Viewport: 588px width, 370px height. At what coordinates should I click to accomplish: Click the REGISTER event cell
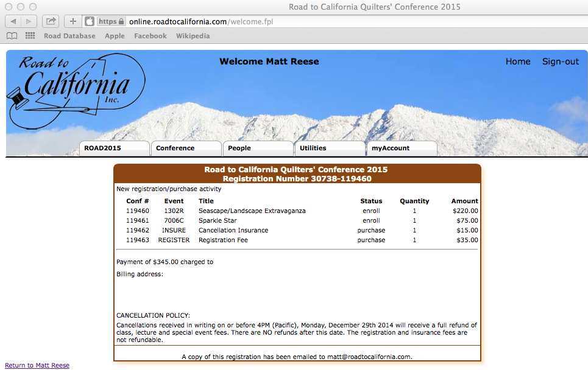(x=174, y=240)
